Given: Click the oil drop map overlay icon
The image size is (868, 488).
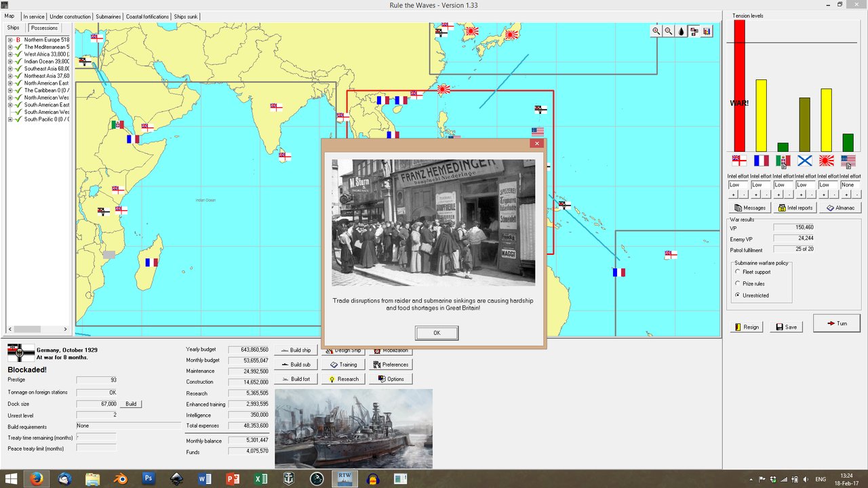Looking at the screenshot, I should (x=681, y=30).
